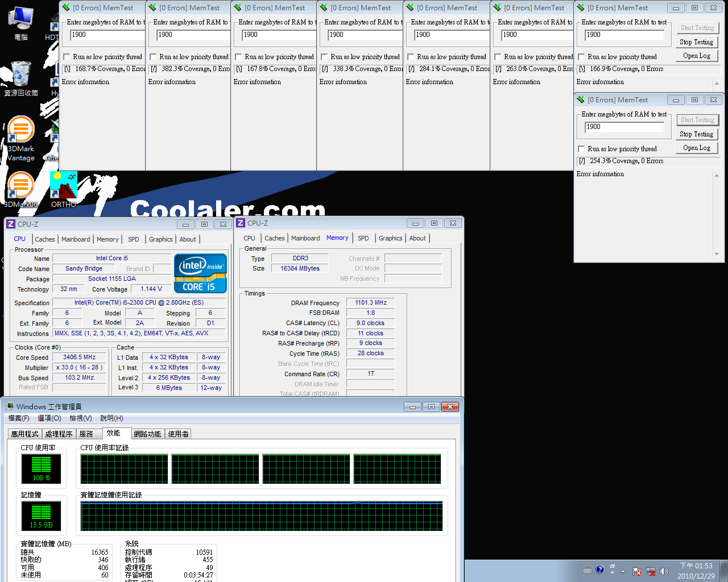The width and height of the screenshot is (728, 582).
Task: Switch to 網路功能 tab in Task Manager
Action: tap(147, 434)
